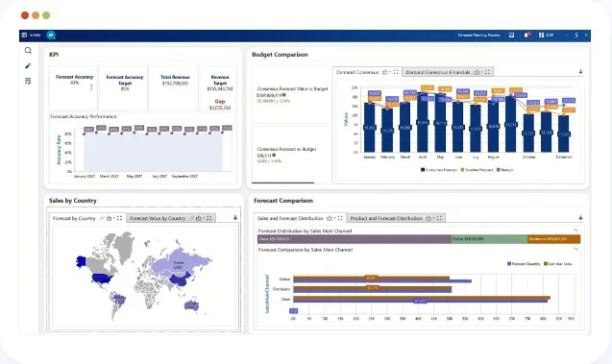Select the pencil edit icon in sidebar
Viewport: 612px width, 364px height.
click(28, 66)
